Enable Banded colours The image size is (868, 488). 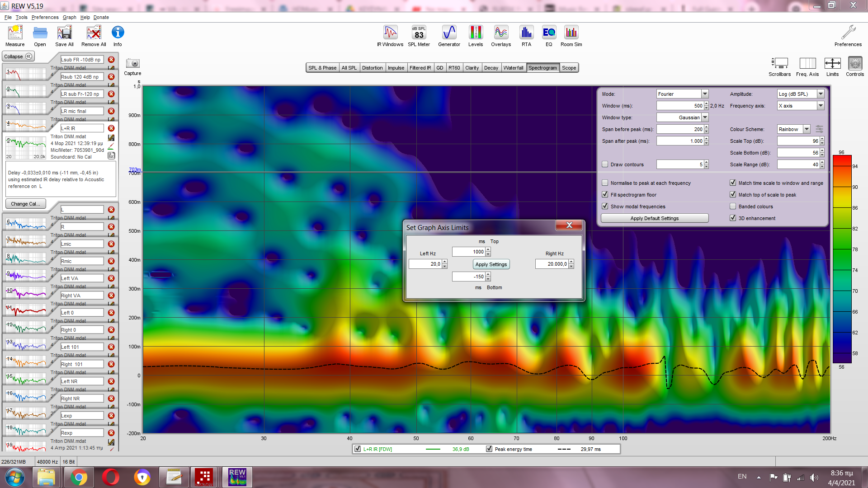(733, 206)
